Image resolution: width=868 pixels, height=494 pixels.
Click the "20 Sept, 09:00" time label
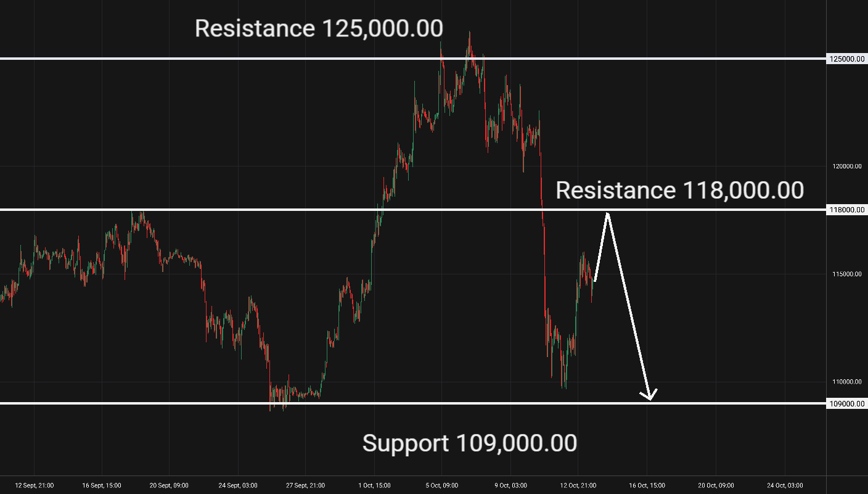169,485
